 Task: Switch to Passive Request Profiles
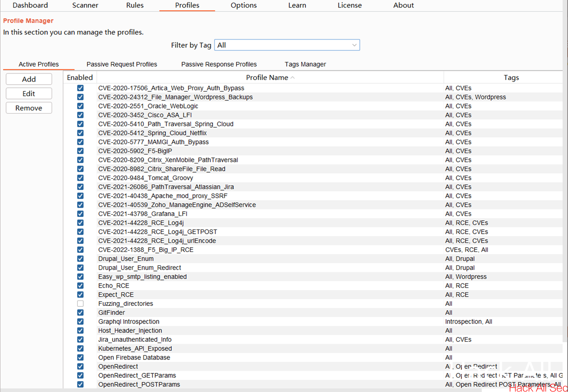pyautogui.click(x=122, y=64)
